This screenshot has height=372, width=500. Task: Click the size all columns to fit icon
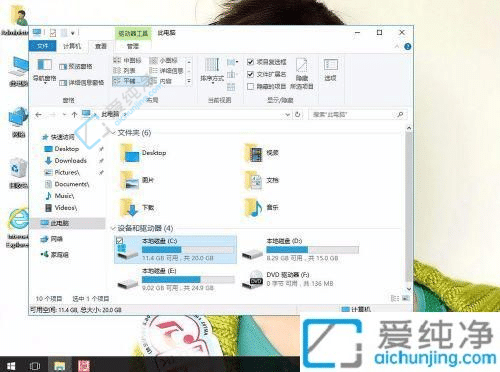pyautogui.click(x=231, y=87)
